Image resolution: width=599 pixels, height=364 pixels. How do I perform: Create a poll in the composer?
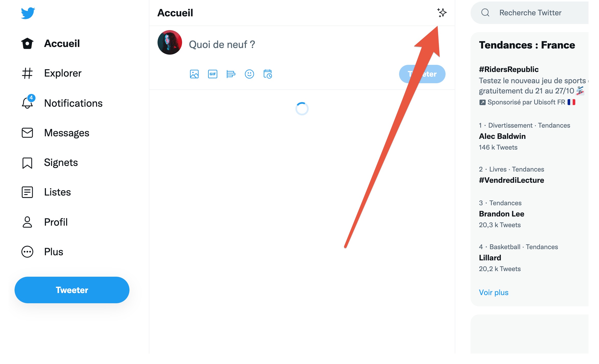(x=231, y=74)
